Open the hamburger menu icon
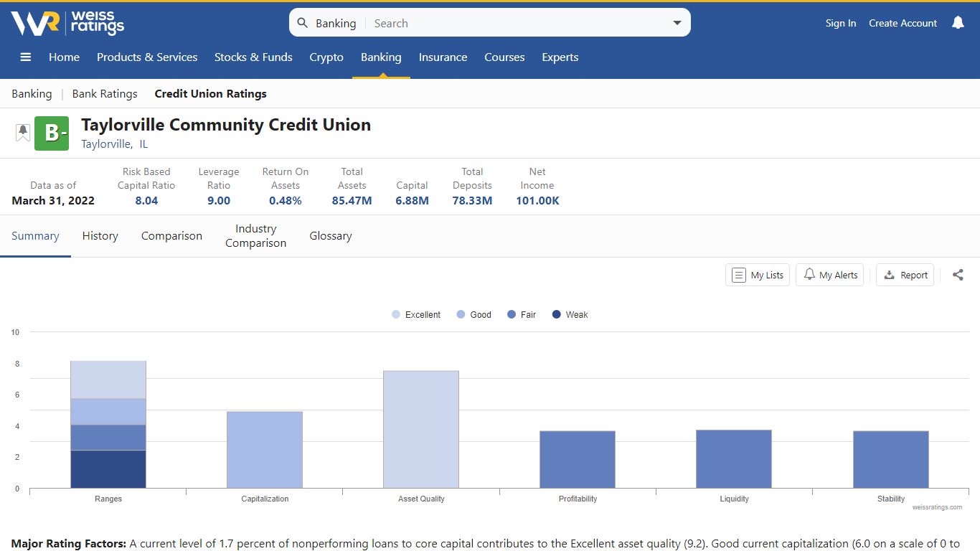This screenshot has width=980, height=551. point(26,57)
